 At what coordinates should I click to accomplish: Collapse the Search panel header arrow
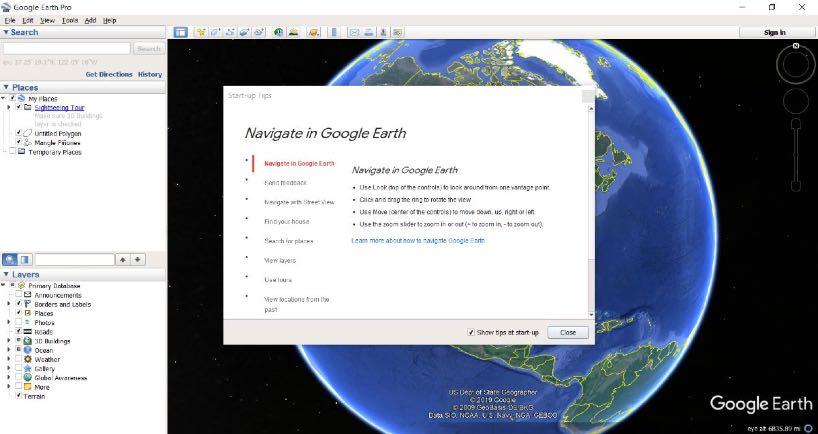[6, 32]
